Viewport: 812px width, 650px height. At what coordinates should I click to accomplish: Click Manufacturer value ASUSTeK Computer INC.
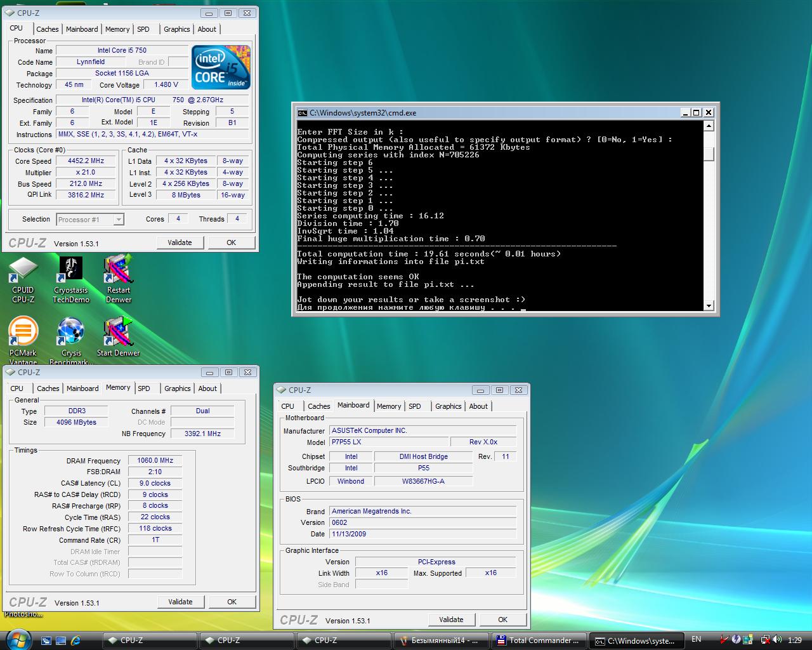point(422,430)
